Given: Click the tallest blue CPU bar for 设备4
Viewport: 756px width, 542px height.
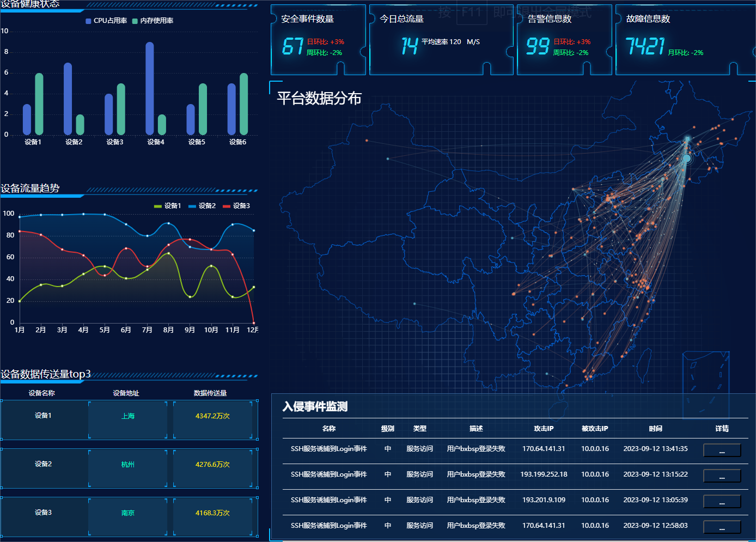Looking at the screenshot, I should (x=150, y=88).
